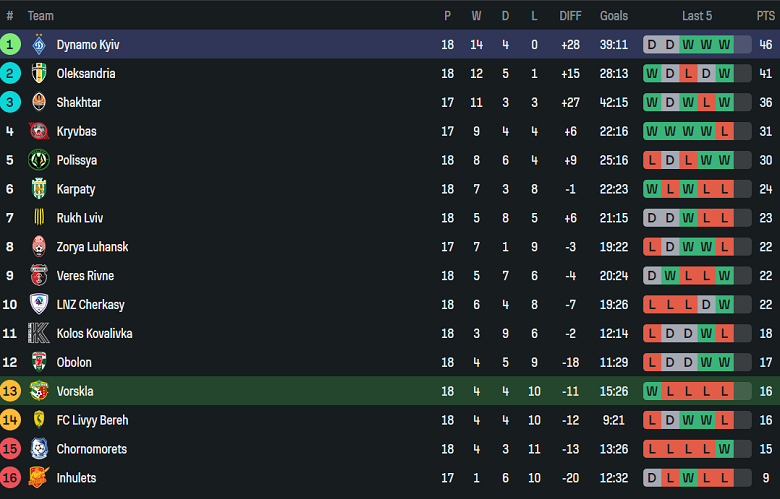The height and width of the screenshot is (499, 780).
Task: Click the Vorskla club crest
Action: click(39, 391)
